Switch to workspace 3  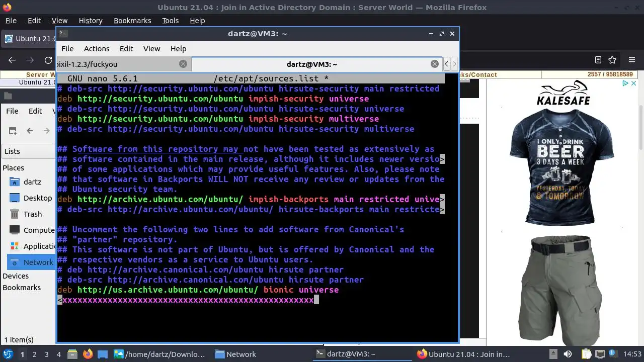click(x=46, y=354)
